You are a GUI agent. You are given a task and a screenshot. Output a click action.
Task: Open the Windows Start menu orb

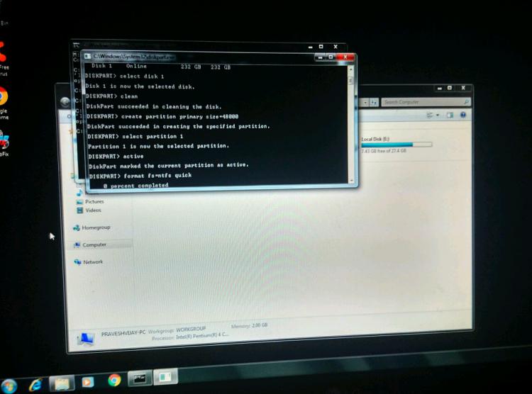8,386
